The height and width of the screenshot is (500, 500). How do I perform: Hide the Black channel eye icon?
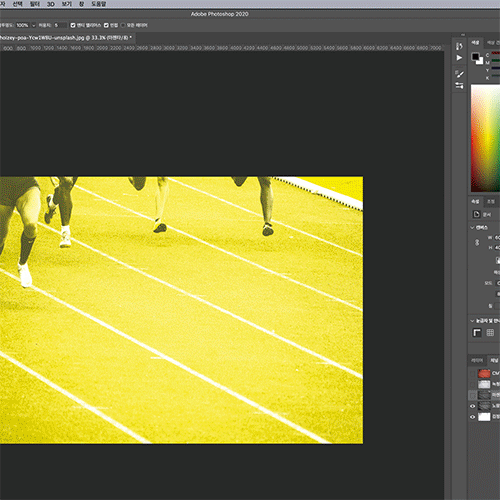click(473, 417)
